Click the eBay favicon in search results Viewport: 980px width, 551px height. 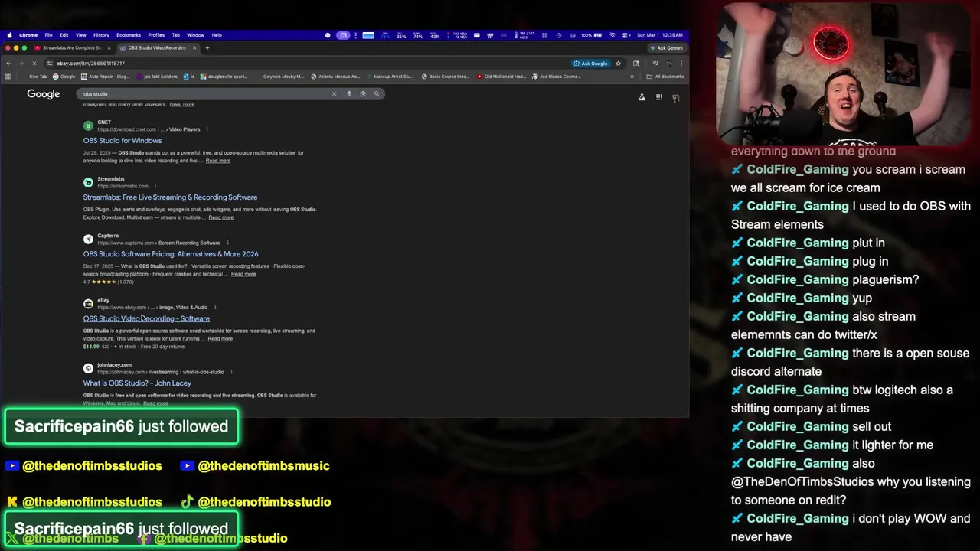[88, 304]
